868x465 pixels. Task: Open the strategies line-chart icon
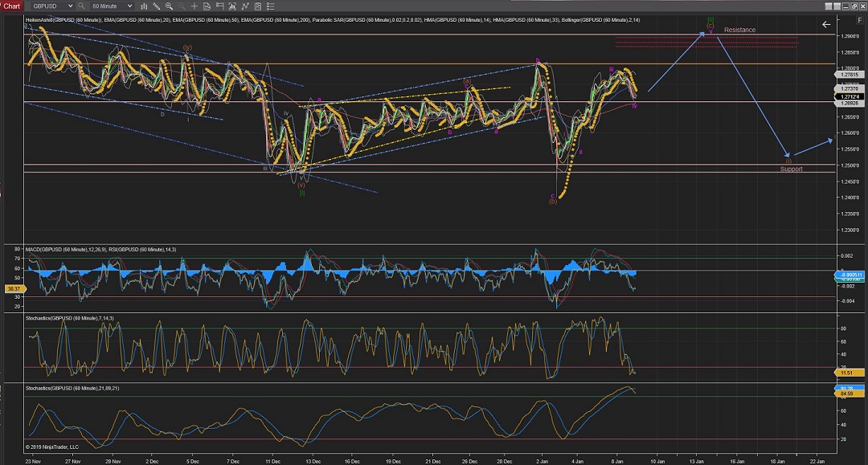point(245,6)
